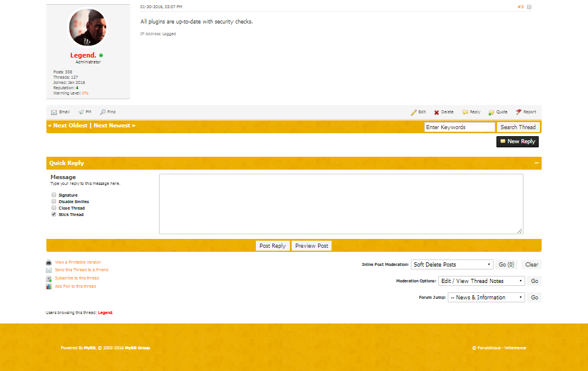This screenshot has height=371, width=588.
Task: Click the Report flag icon
Action: 519,112
